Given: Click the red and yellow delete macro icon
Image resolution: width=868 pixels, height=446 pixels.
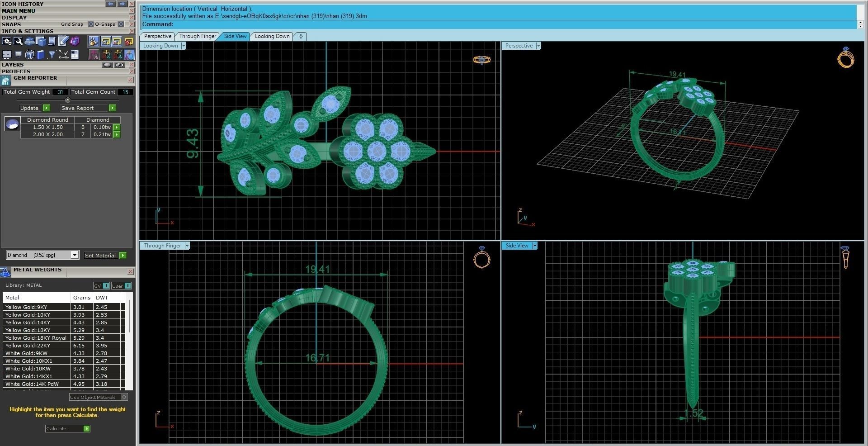Looking at the screenshot, I should 129,42.
